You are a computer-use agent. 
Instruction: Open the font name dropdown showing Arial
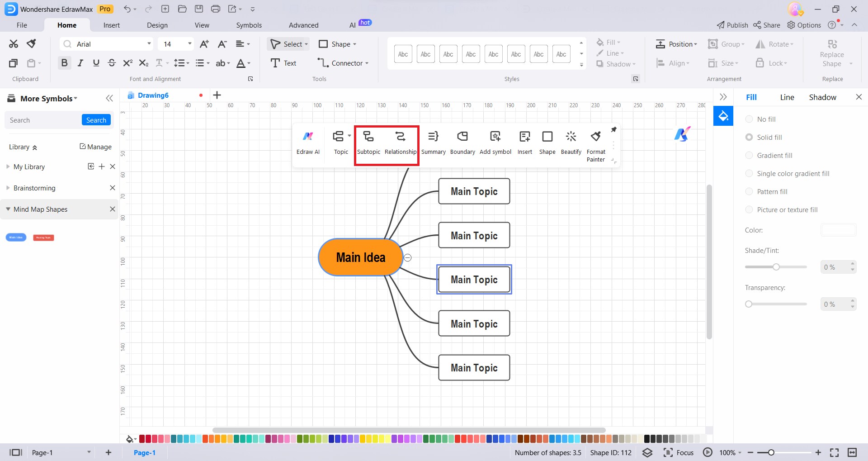click(x=149, y=44)
